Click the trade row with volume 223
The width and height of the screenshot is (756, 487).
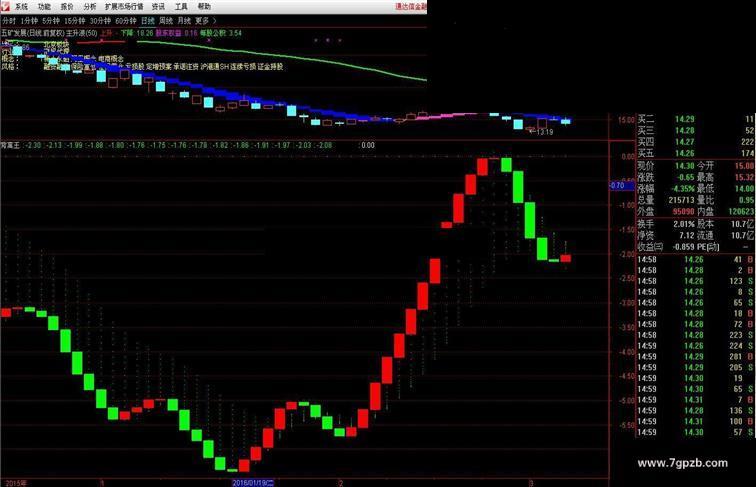point(695,335)
